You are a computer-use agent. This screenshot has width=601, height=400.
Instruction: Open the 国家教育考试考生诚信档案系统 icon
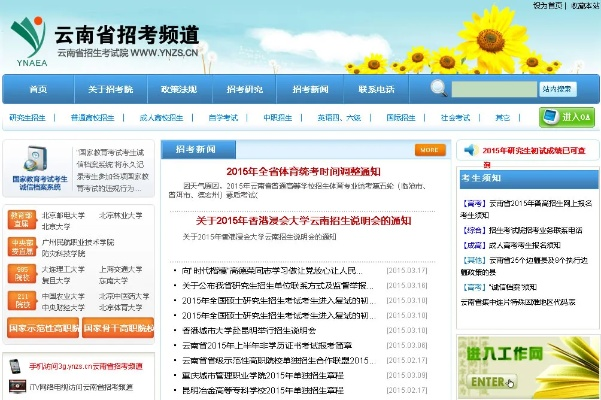coord(38,166)
